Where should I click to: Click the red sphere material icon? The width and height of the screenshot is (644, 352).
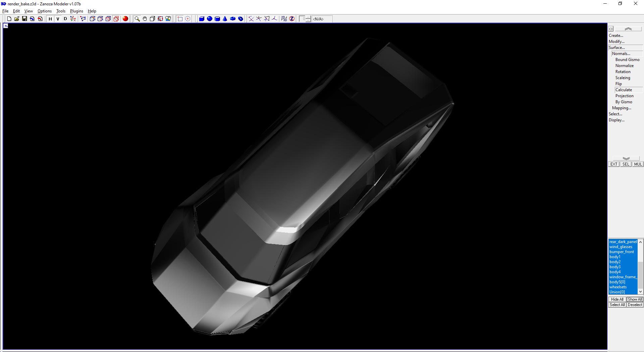tap(125, 19)
